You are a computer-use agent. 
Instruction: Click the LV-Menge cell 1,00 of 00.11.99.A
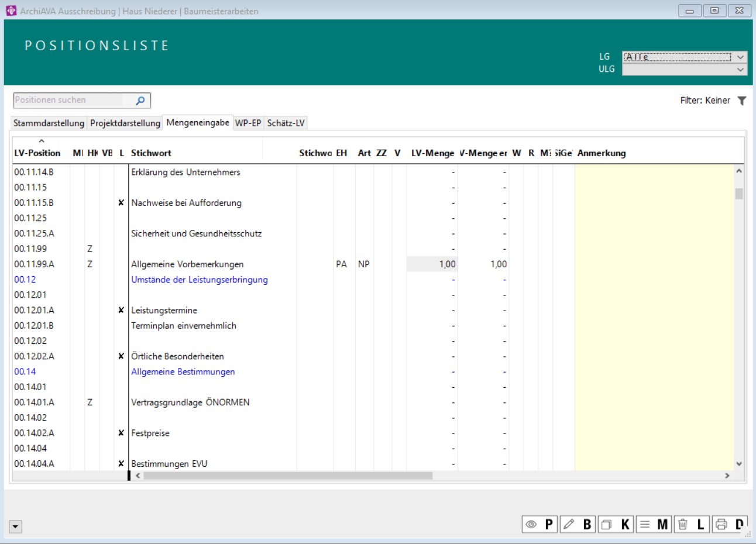point(432,264)
